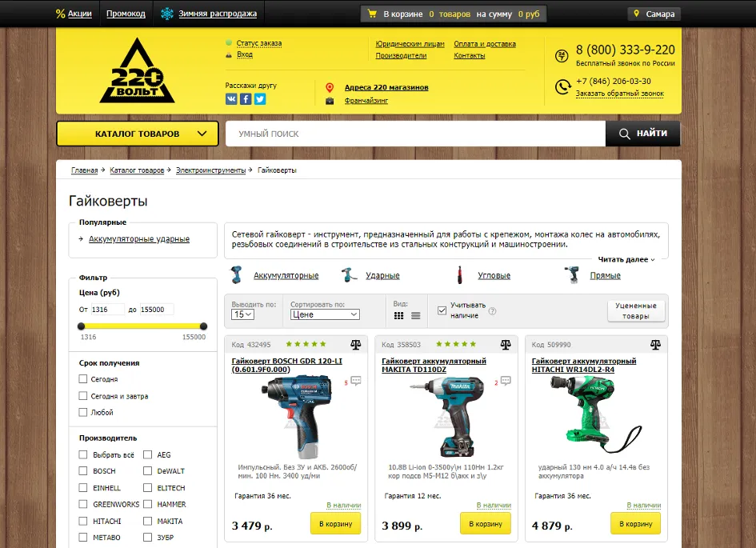Click the shopping cart icon
Viewport: 756px width, 548px height.
(372, 14)
